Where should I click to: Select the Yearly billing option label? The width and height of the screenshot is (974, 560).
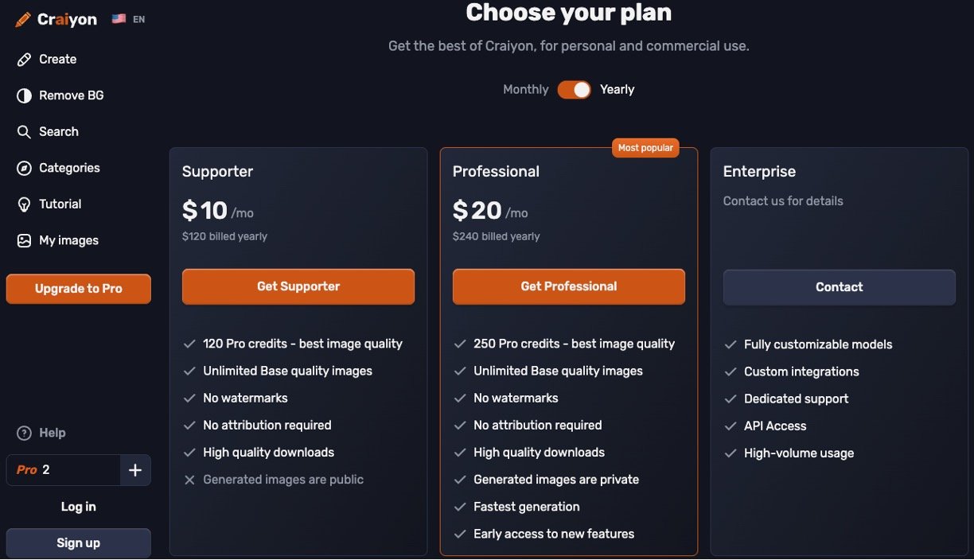click(617, 90)
